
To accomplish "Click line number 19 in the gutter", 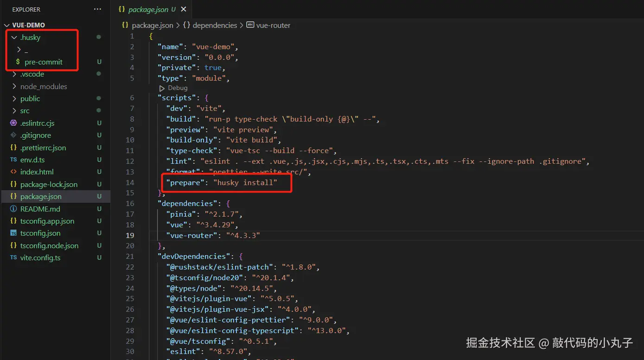I will (x=130, y=236).
